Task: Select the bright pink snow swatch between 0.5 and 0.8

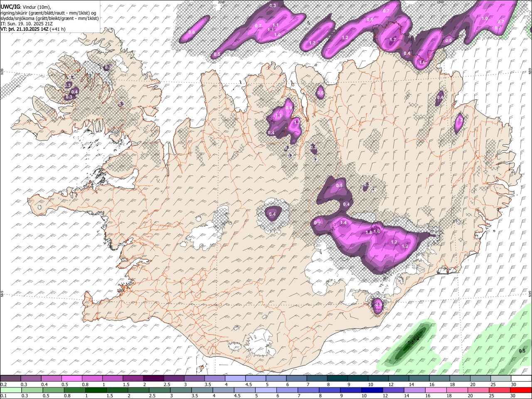Action: coord(71,378)
